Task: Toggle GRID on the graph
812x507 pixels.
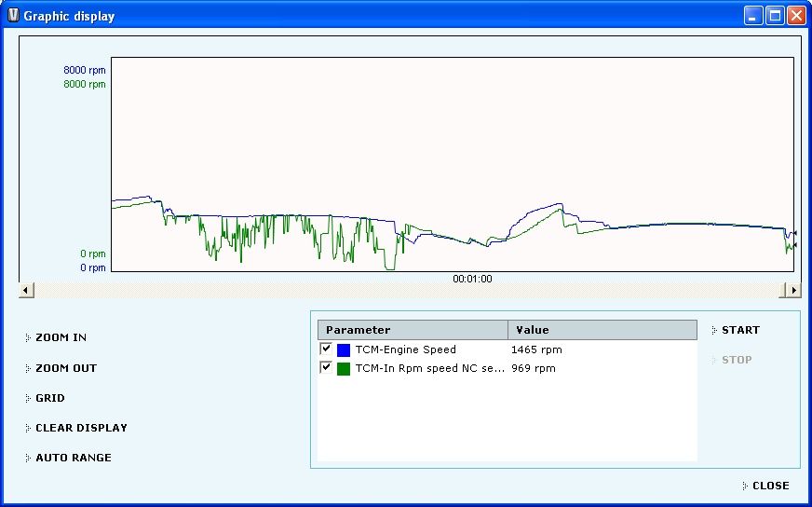Action: pyautogui.click(x=50, y=398)
